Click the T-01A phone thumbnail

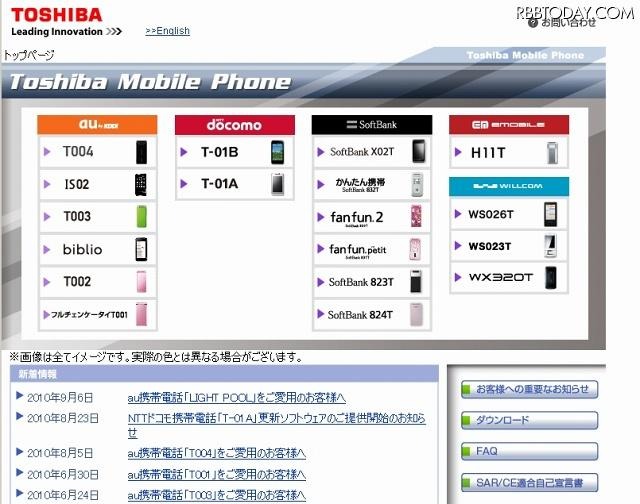point(278,184)
